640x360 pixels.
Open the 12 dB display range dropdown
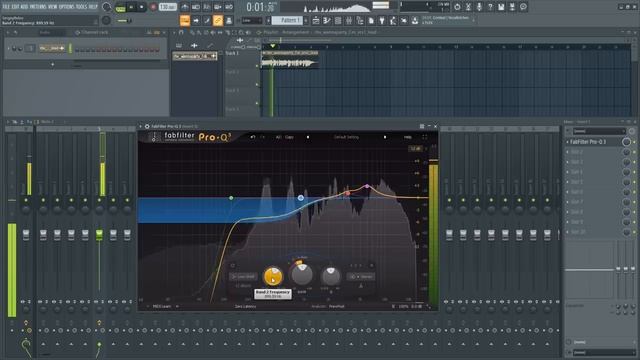pyautogui.click(x=416, y=149)
